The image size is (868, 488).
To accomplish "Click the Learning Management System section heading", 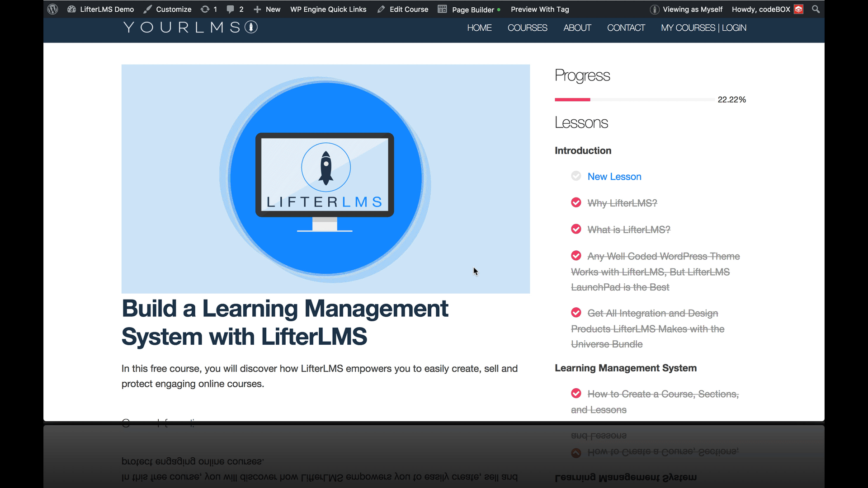I will 626,368.
